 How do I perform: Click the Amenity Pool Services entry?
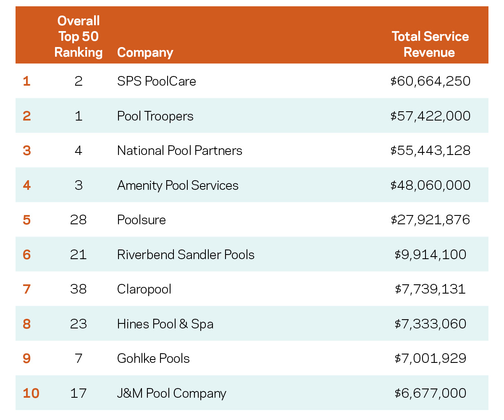(178, 185)
